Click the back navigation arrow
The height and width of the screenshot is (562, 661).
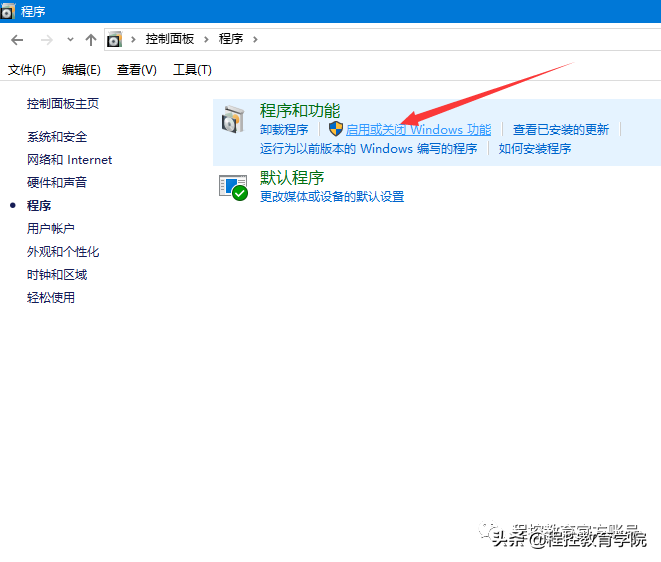(17, 39)
